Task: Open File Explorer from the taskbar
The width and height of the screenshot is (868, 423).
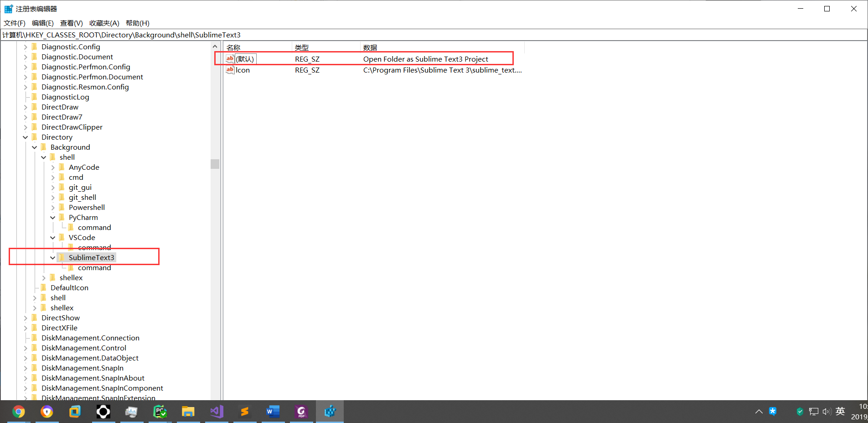Action: click(x=188, y=412)
